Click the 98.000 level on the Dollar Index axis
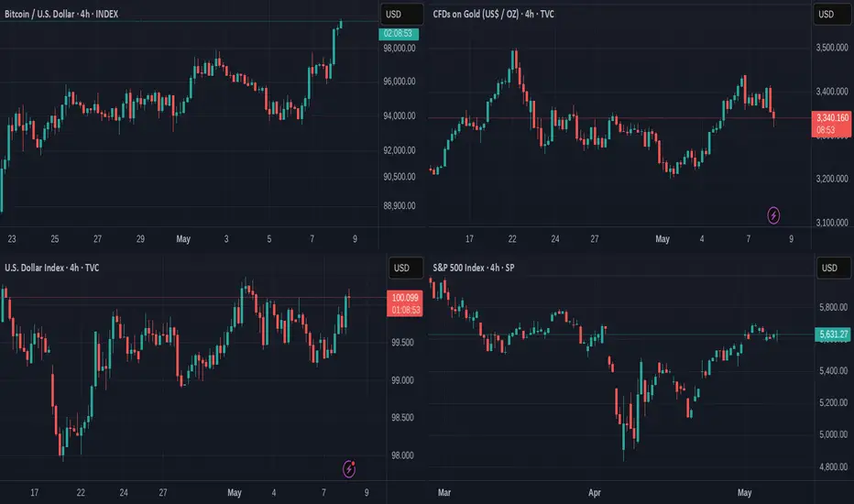 coord(403,455)
